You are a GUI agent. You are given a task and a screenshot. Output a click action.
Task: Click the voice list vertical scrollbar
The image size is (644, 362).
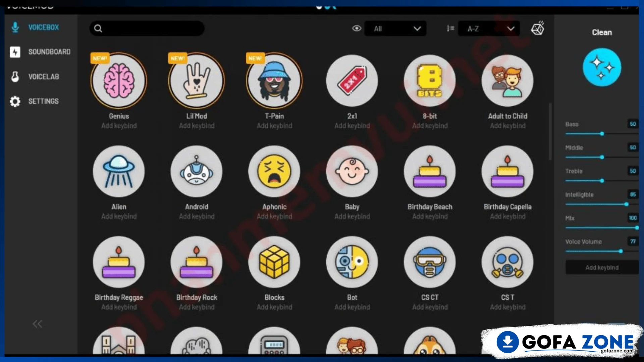click(x=550, y=131)
